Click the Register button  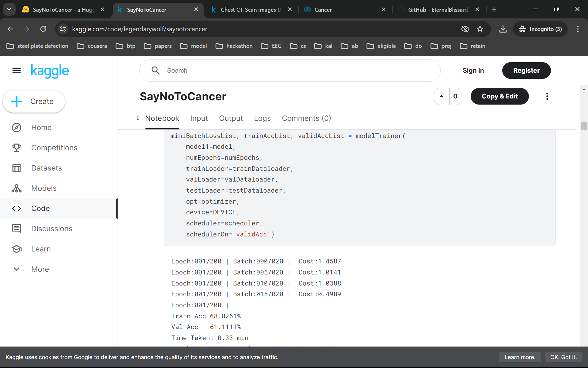(x=526, y=70)
